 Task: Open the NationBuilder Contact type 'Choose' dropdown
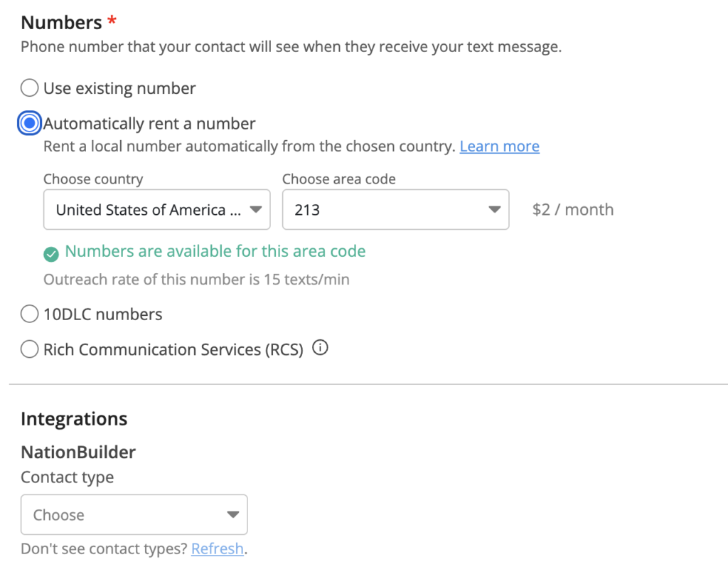click(134, 514)
